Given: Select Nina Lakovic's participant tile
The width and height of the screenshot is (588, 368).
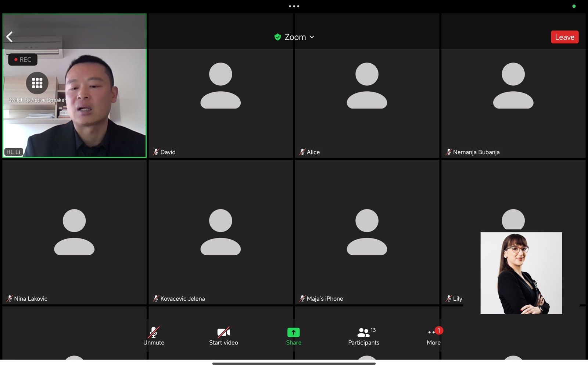Looking at the screenshot, I should [75, 232].
